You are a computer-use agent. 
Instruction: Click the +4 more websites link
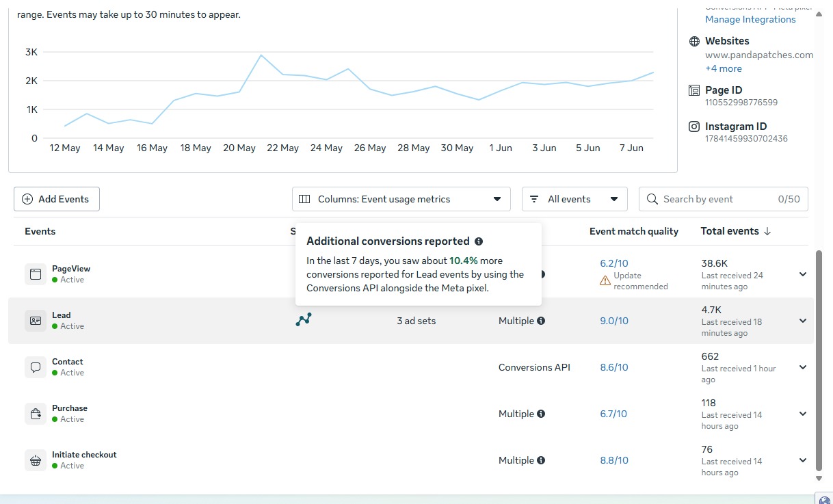click(724, 68)
